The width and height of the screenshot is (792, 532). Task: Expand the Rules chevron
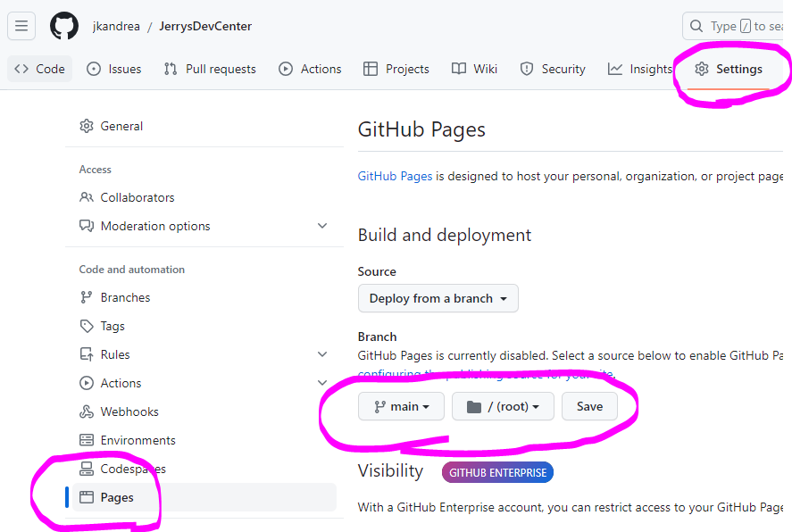click(x=322, y=354)
